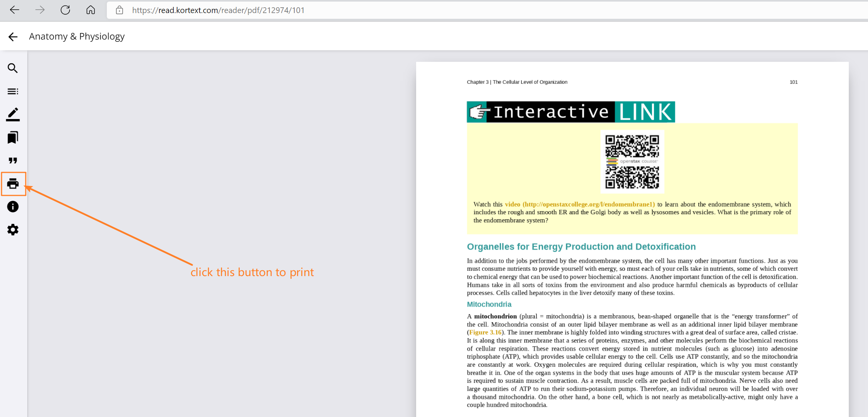The width and height of the screenshot is (868, 417).
Task: Click the Interactive LINK banner
Action: [x=571, y=112]
